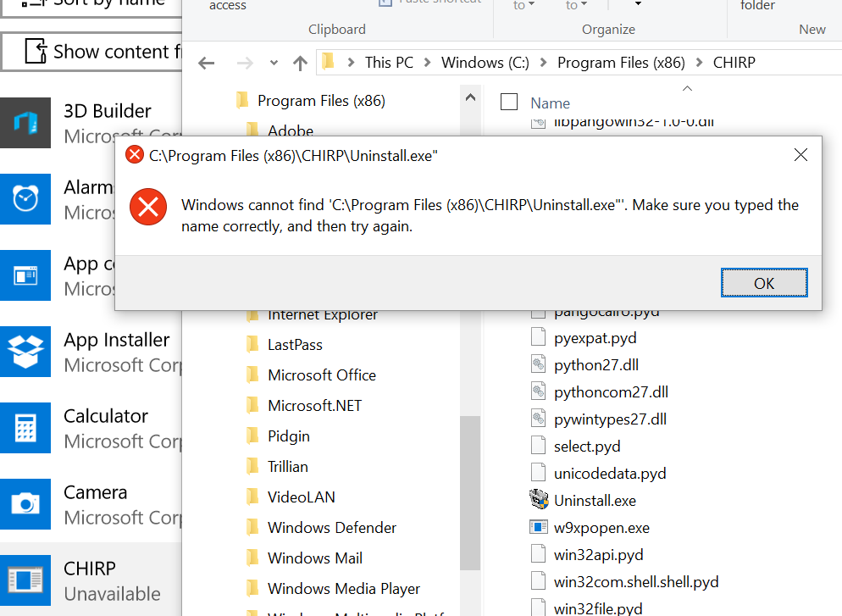
Task: Go up one folder level arrow
Action: 300,64
